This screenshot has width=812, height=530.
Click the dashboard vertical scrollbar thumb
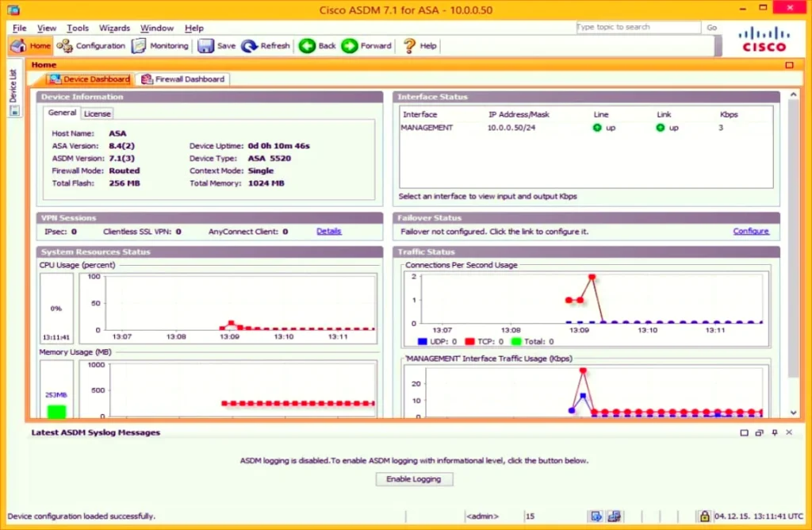793,238
